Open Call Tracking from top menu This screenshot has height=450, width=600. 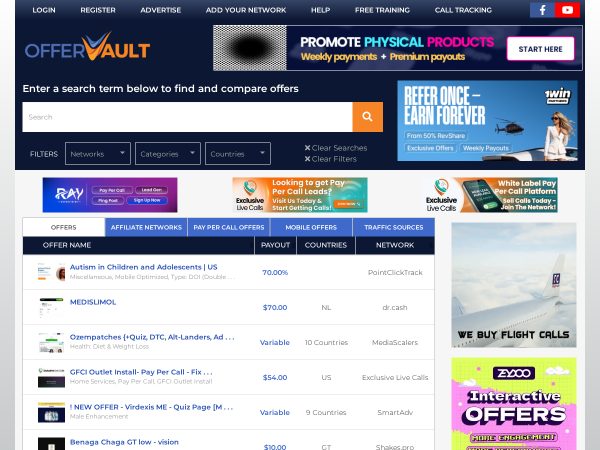click(x=463, y=10)
